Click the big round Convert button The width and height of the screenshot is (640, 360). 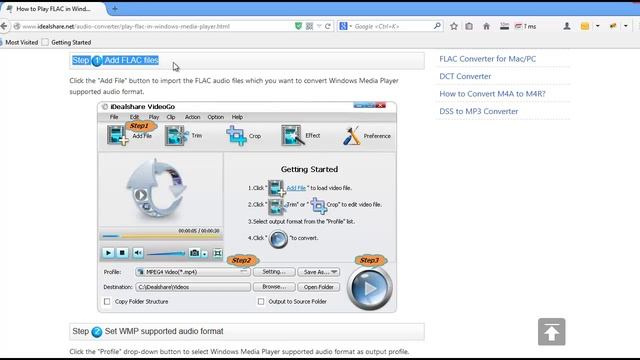[x=369, y=288]
